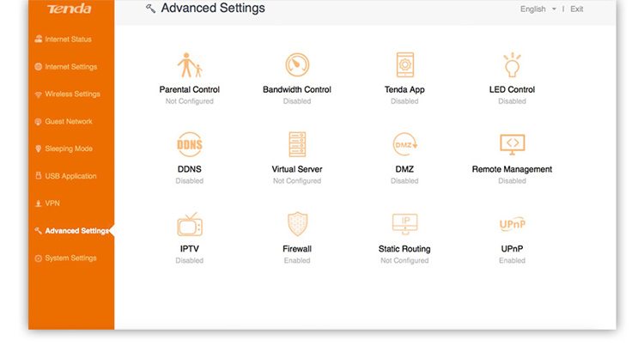Click the Sleeping Mode sidebar icon
The height and width of the screenshot is (358, 644).
(x=38, y=149)
